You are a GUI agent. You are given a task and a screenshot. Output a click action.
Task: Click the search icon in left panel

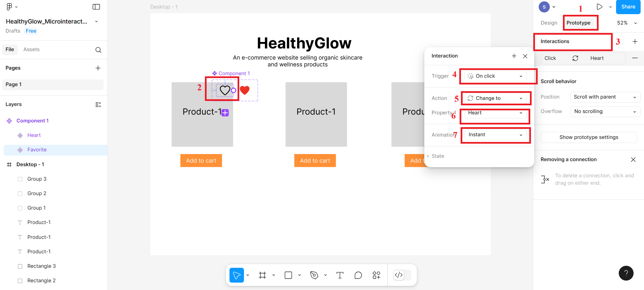(x=98, y=50)
